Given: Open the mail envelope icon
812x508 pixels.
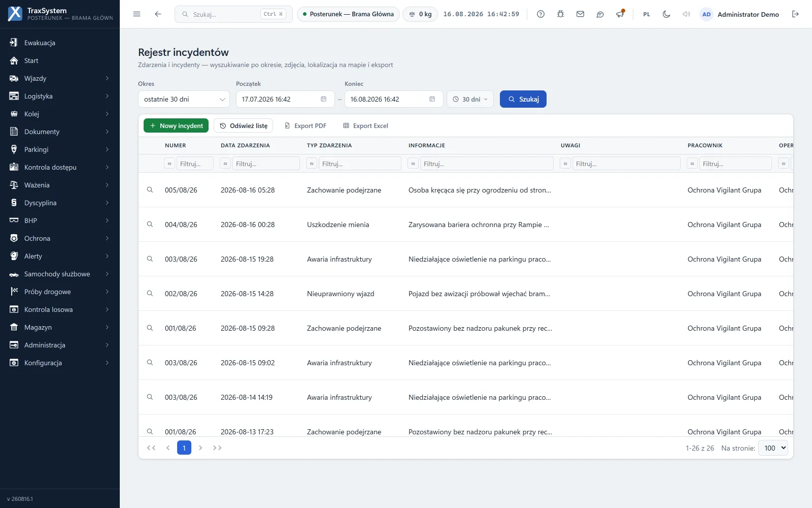Looking at the screenshot, I should coord(580,14).
